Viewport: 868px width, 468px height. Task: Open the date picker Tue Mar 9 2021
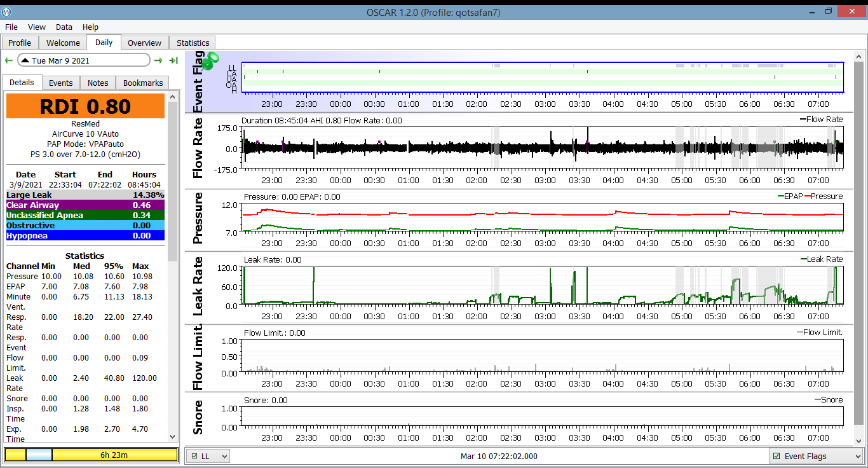84,60
